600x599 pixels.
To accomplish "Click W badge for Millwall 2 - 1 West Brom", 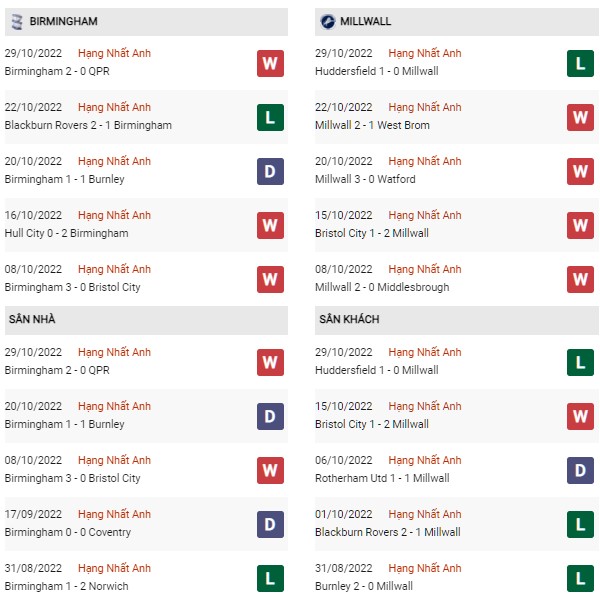I will [x=580, y=117].
